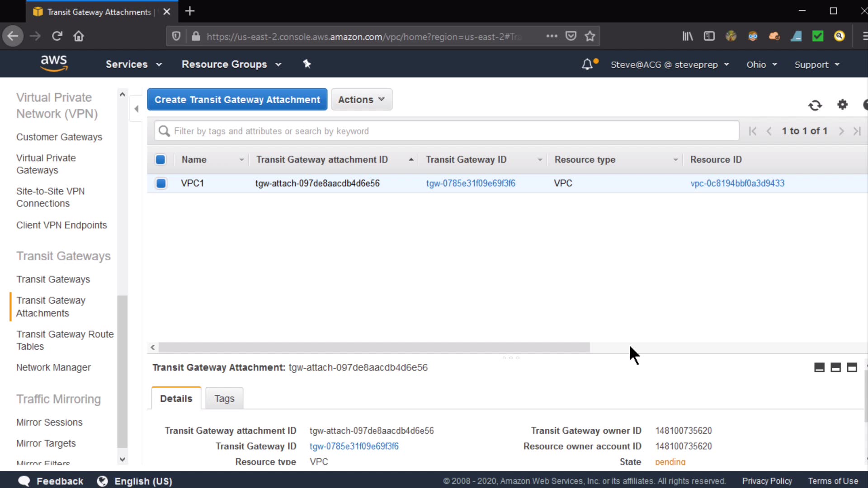
Task: Click the AWS notifications bell icon
Action: tap(587, 65)
